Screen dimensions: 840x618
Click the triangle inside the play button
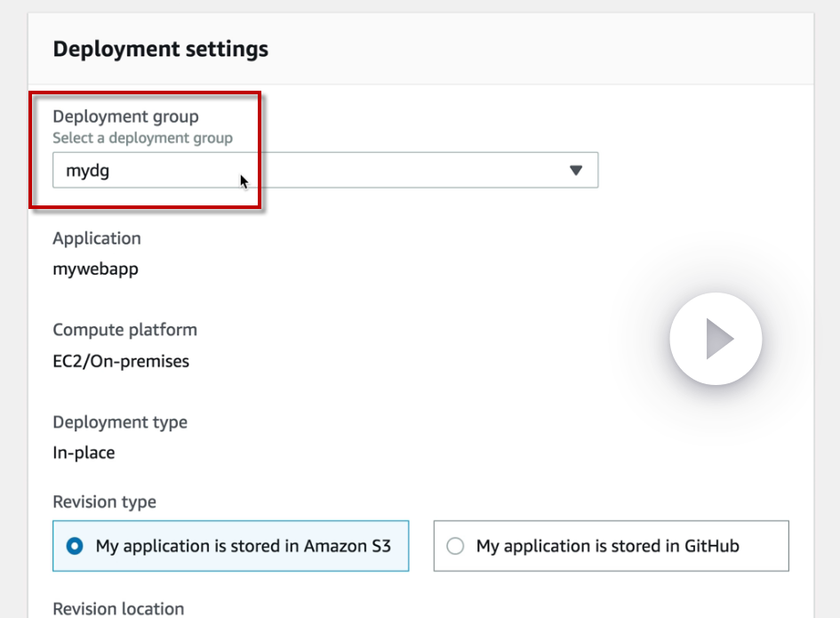[719, 339]
